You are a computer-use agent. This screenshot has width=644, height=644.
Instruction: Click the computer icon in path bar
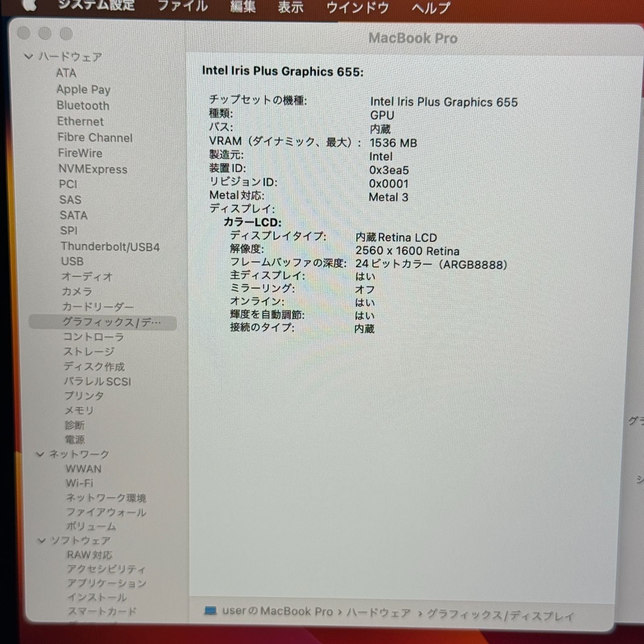click(x=210, y=611)
